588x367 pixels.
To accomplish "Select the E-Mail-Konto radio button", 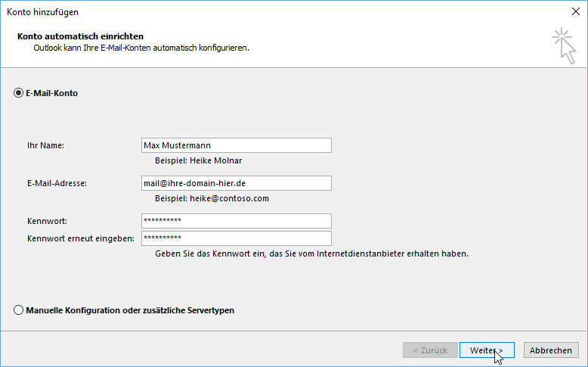I will click(x=18, y=94).
